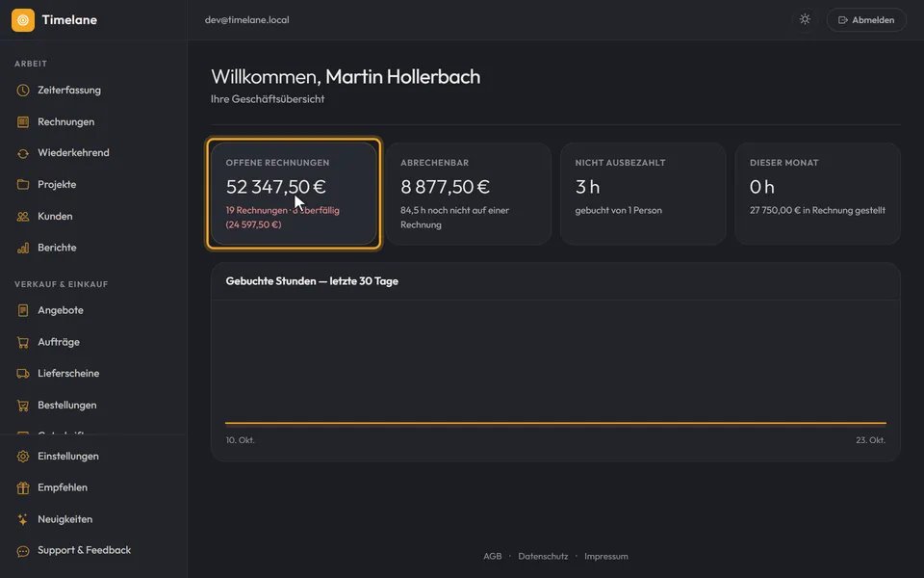Open the Dieser Monat card
Viewport: 924px width, 578px height.
pyautogui.click(x=818, y=194)
